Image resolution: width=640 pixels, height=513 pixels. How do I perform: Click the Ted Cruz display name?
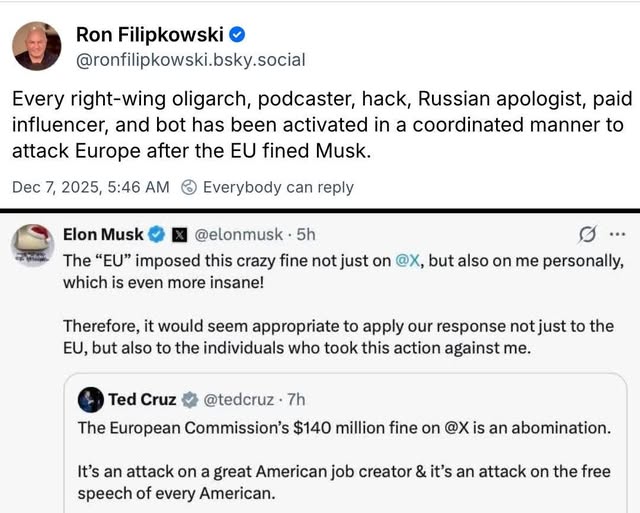(143, 400)
